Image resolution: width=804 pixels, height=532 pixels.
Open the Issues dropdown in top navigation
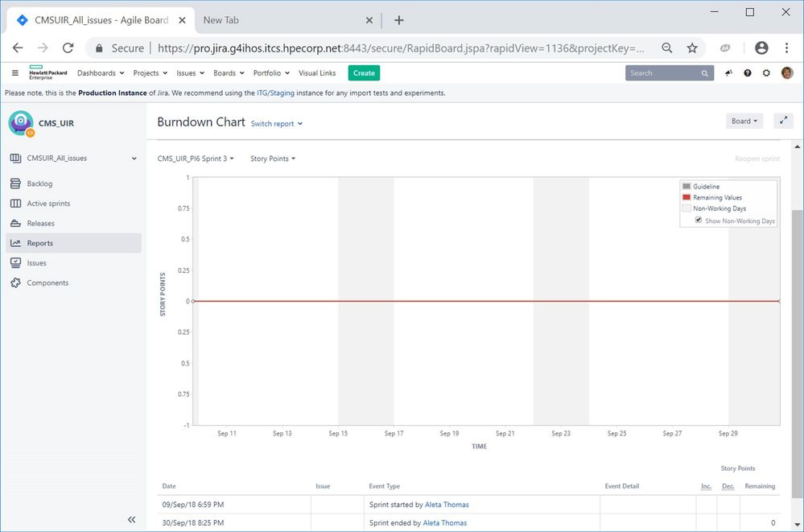point(190,73)
